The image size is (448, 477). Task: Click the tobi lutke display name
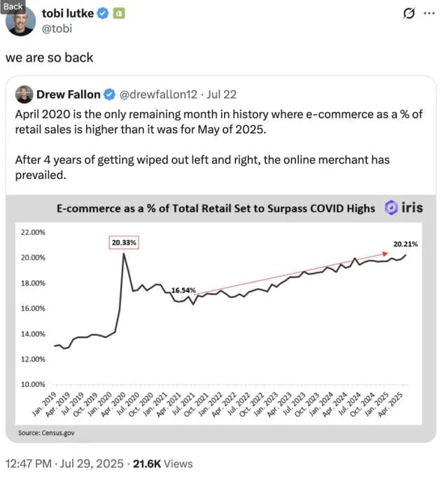click(68, 13)
